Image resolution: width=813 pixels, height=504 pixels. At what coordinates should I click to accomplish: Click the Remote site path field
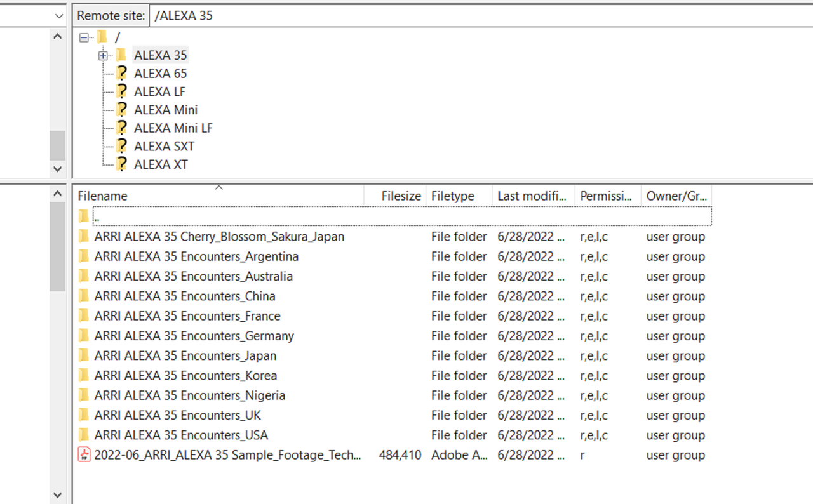pos(481,16)
